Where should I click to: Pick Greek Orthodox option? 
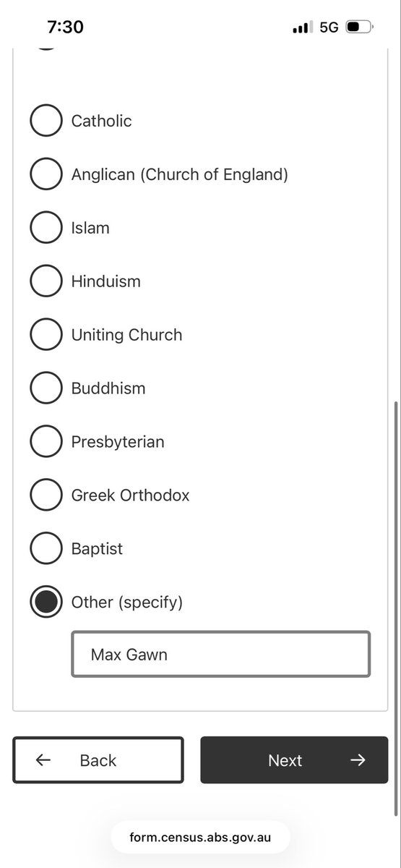point(46,495)
